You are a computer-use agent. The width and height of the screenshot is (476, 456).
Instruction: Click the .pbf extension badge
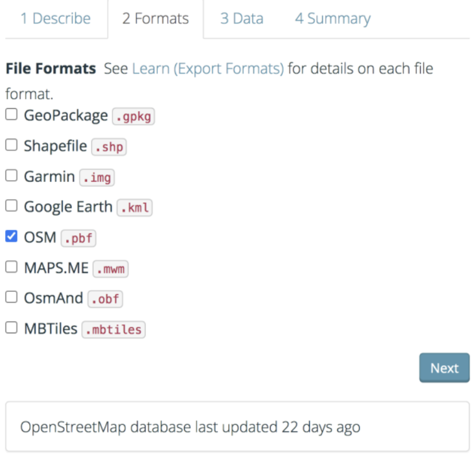click(78, 238)
